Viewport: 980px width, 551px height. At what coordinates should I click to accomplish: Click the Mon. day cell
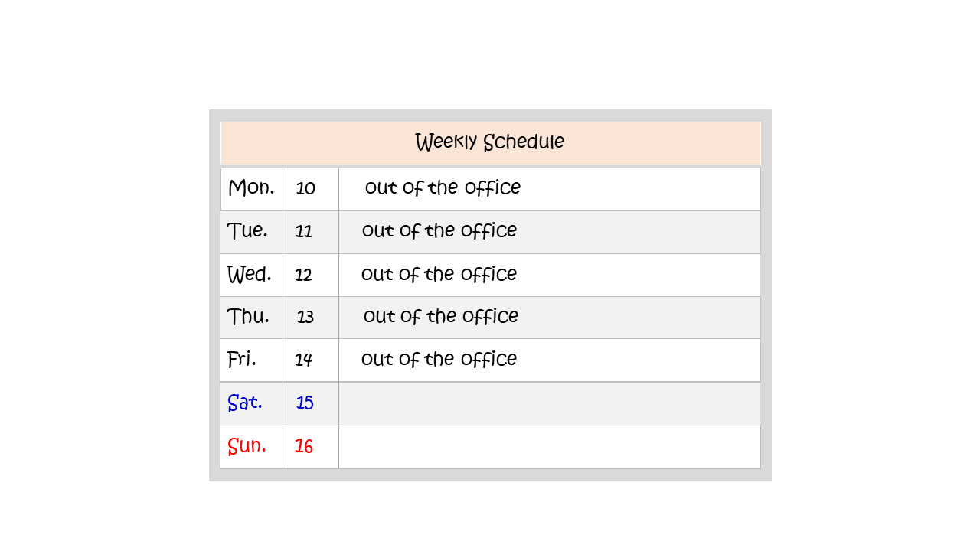tap(252, 189)
